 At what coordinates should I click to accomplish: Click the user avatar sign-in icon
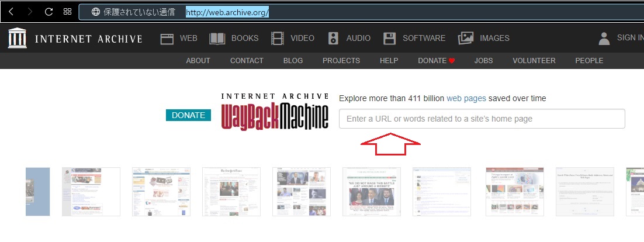coord(604,39)
